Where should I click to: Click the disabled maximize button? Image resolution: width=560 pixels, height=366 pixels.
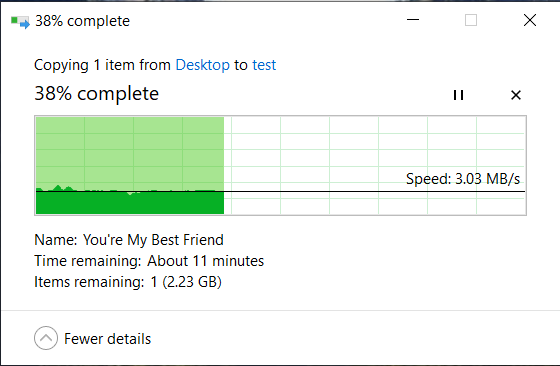pos(471,20)
